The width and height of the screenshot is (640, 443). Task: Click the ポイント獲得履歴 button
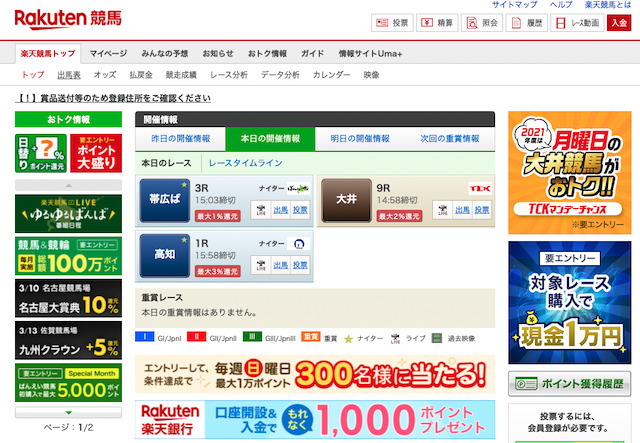(x=570, y=384)
